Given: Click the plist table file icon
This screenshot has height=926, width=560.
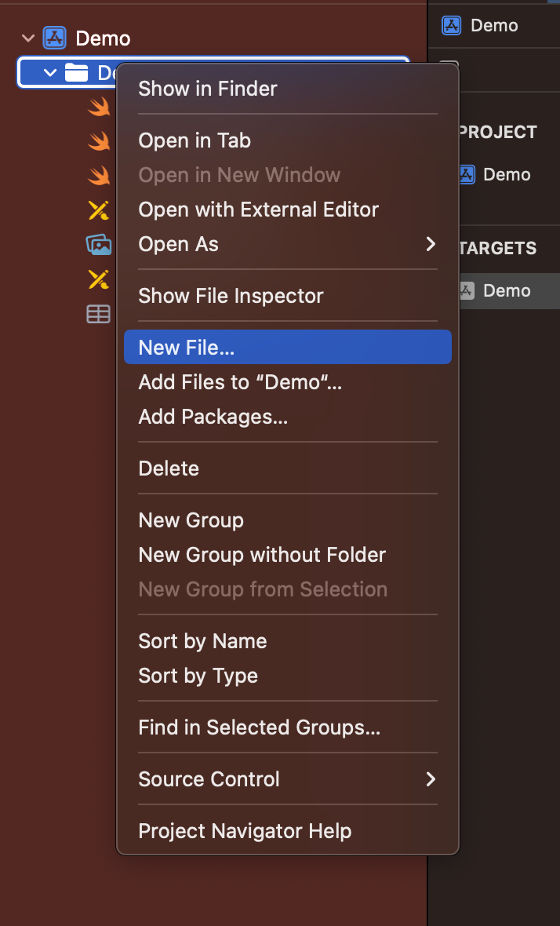Looking at the screenshot, I should [98, 314].
